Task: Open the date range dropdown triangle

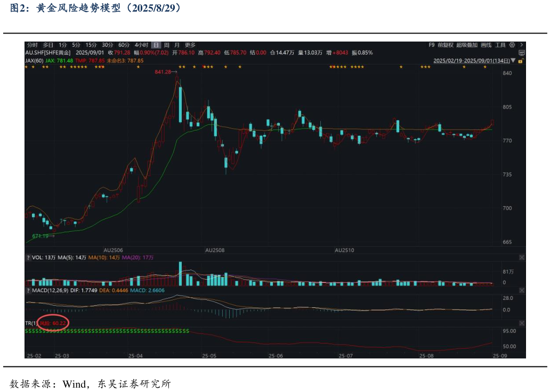Action: [514, 61]
